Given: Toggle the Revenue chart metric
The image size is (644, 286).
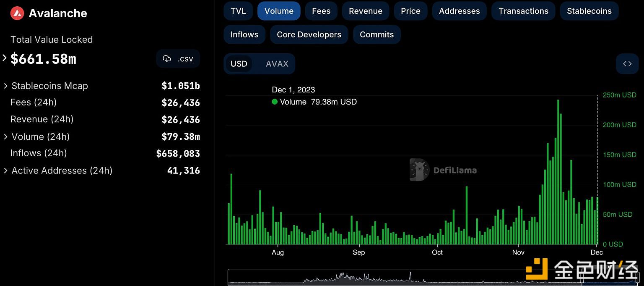Looking at the screenshot, I should click(366, 11).
